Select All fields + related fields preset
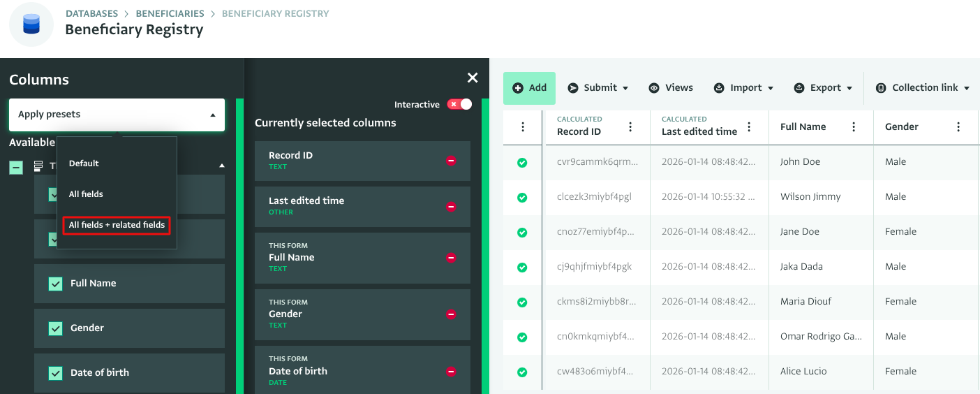The height and width of the screenshot is (394, 980). 117,225
